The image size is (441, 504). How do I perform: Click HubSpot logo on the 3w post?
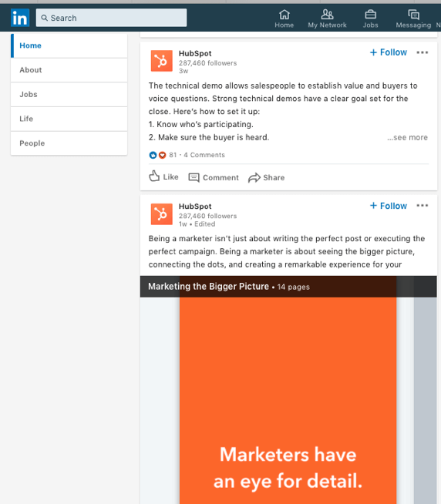click(161, 61)
